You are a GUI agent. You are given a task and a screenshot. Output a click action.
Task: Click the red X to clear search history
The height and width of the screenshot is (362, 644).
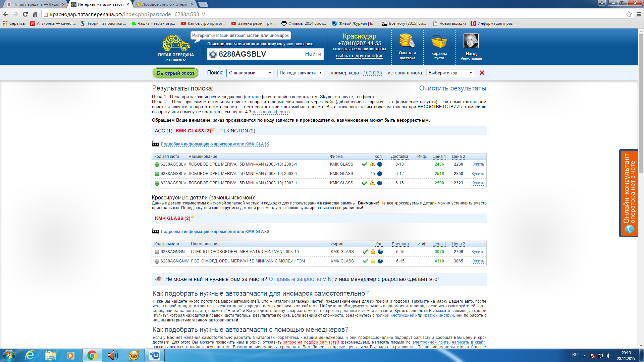(482, 73)
